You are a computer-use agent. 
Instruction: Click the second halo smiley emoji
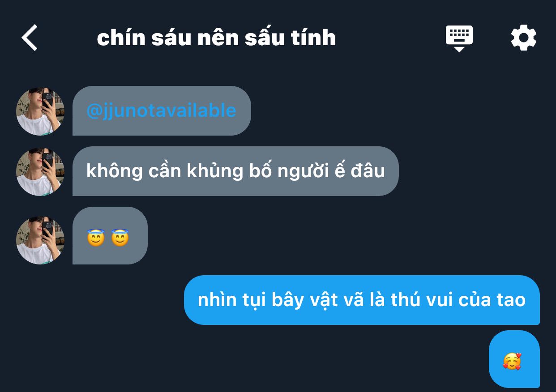point(120,238)
